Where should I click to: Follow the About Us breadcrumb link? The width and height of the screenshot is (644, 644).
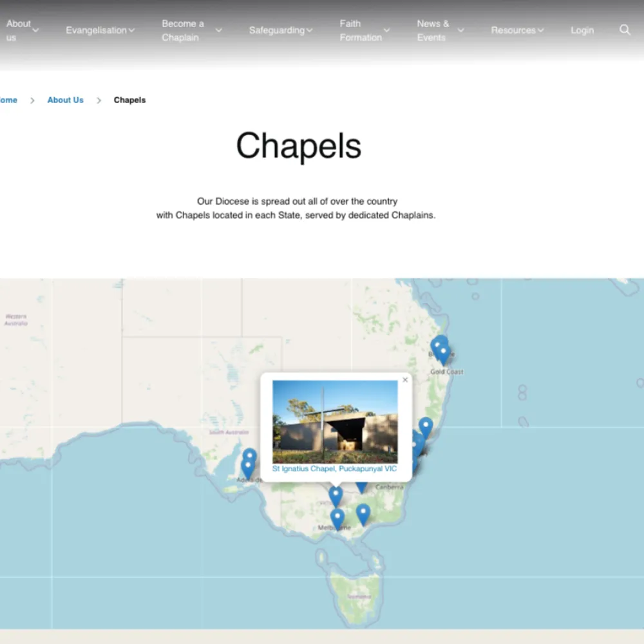[65, 100]
